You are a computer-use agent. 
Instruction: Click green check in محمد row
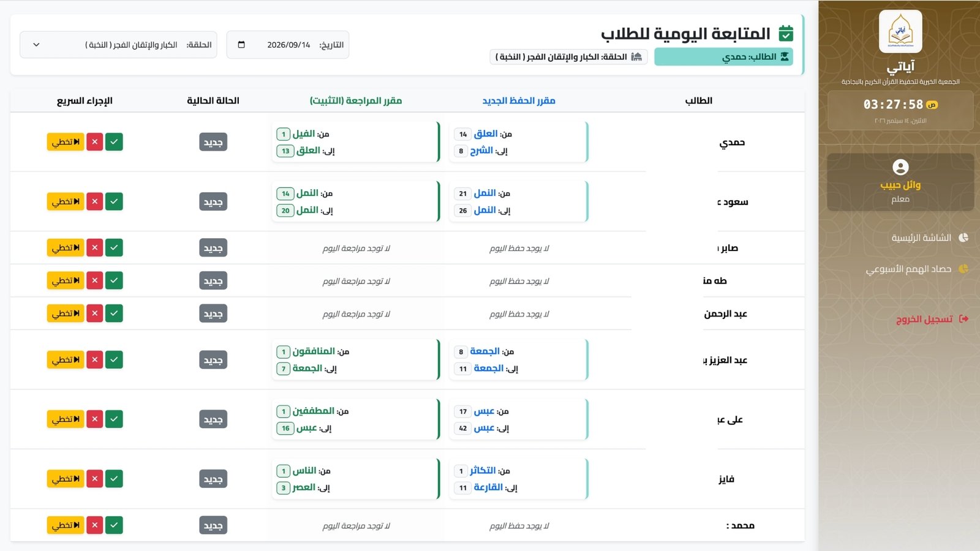pos(114,525)
